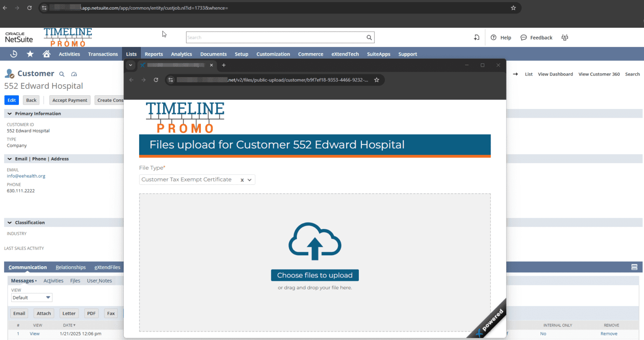Switch to the Relationships tab

click(x=70, y=267)
